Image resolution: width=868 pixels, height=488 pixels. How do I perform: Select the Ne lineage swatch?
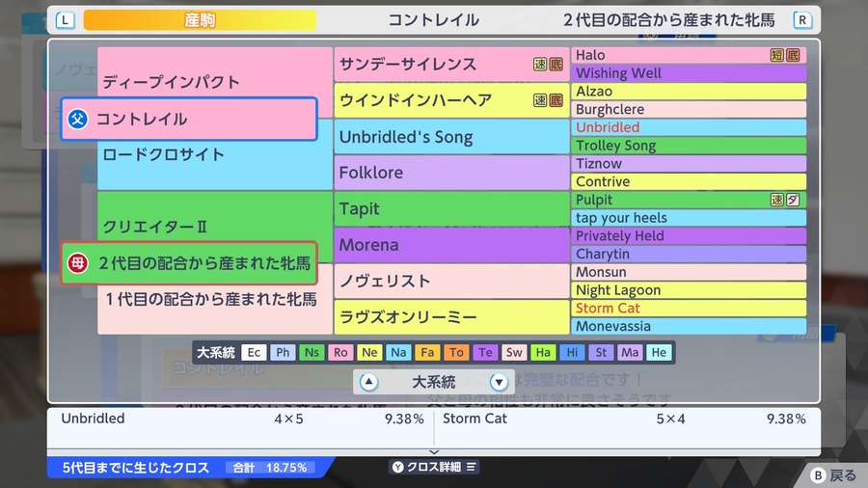(369, 352)
